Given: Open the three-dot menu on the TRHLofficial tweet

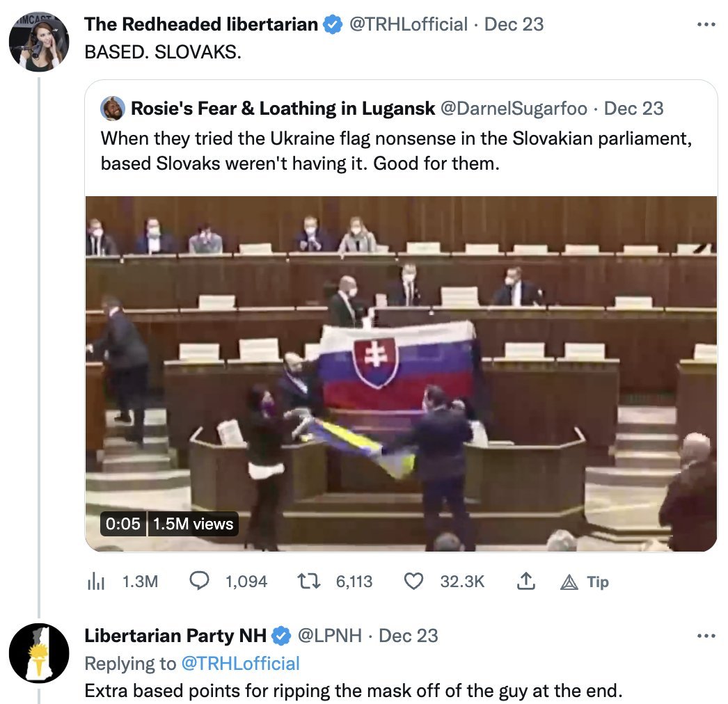Looking at the screenshot, I should pyautogui.click(x=706, y=24).
